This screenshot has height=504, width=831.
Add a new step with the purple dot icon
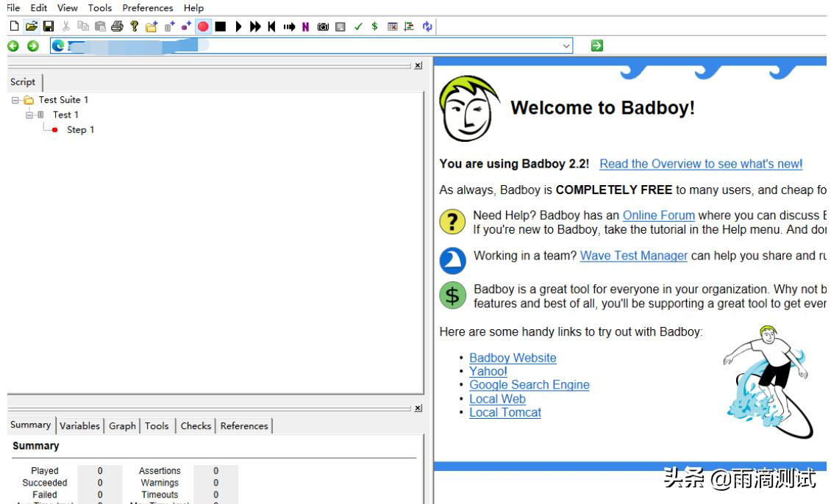[x=186, y=26]
